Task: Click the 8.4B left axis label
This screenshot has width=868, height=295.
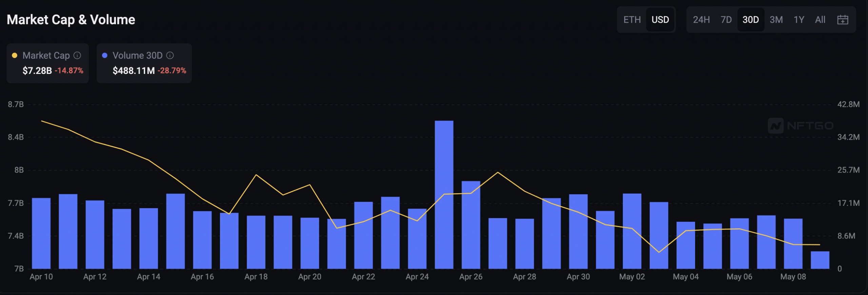Action: pyautogui.click(x=16, y=137)
